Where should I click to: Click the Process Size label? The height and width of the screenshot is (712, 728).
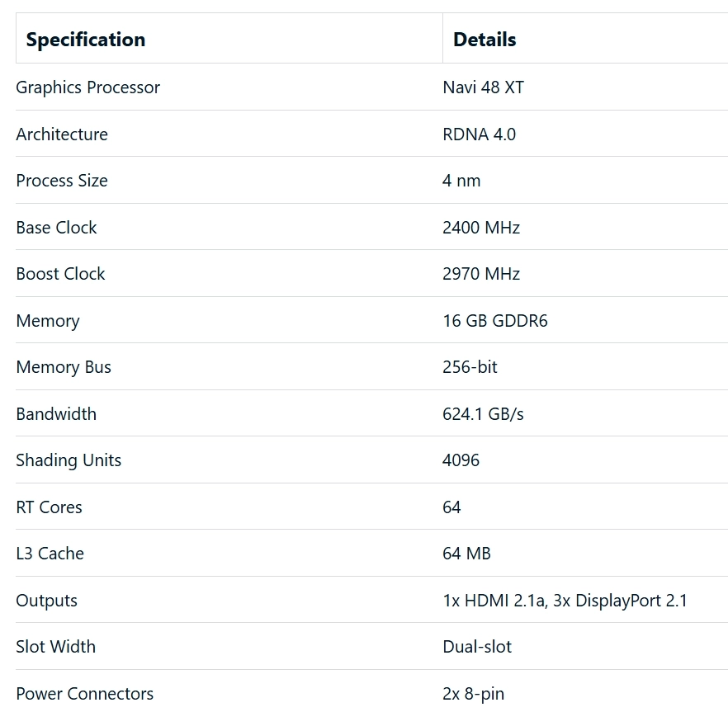pyautogui.click(x=62, y=181)
